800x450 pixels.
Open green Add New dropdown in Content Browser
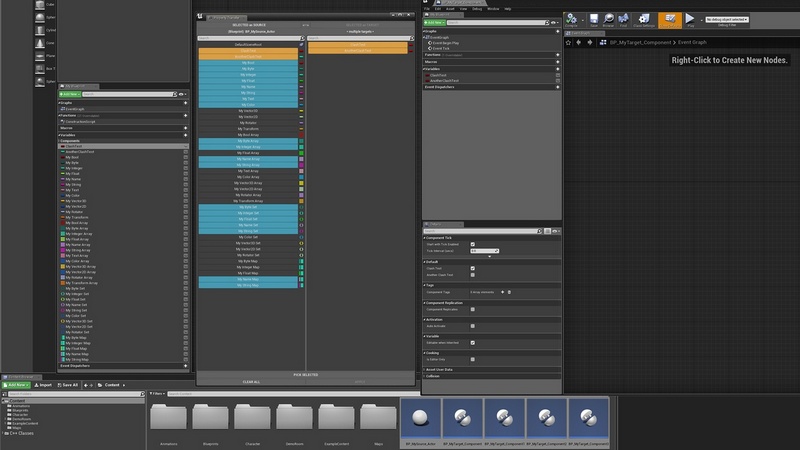(14, 384)
